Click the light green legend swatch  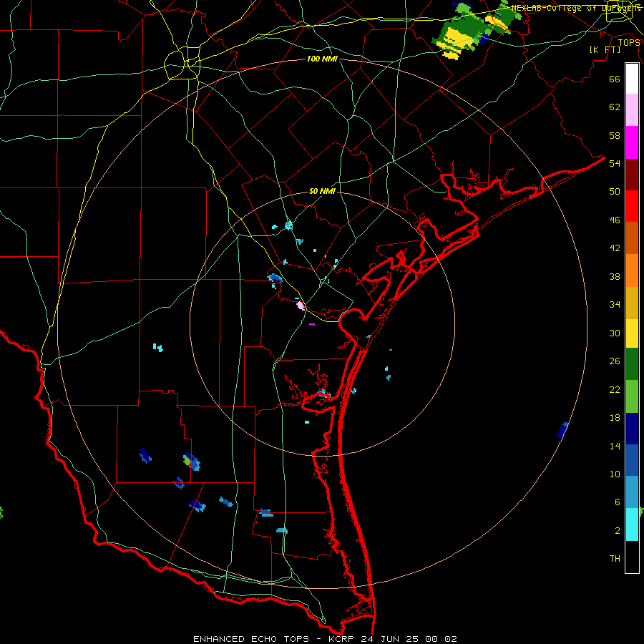[632, 396]
